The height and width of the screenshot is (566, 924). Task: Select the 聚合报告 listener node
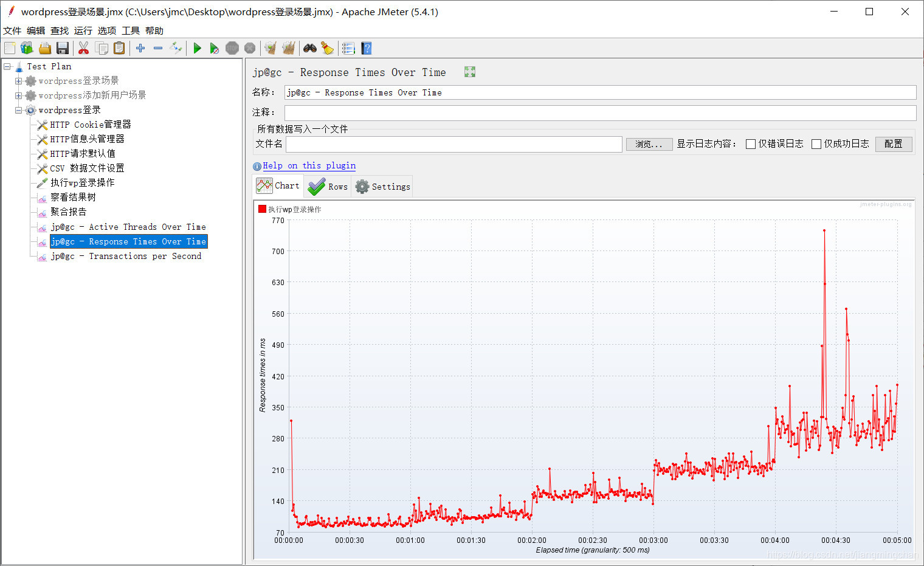point(68,212)
